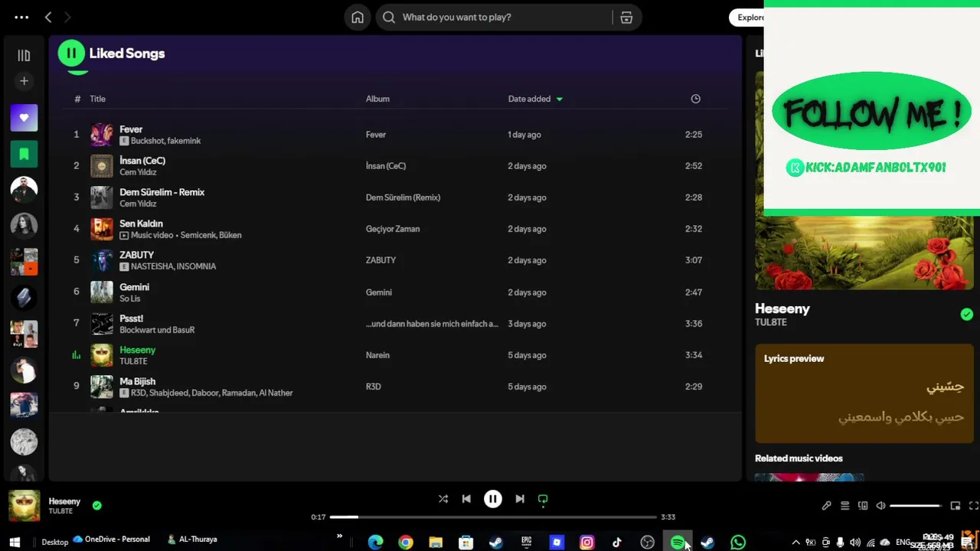Open the Browse icon in search bar

[626, 17]
